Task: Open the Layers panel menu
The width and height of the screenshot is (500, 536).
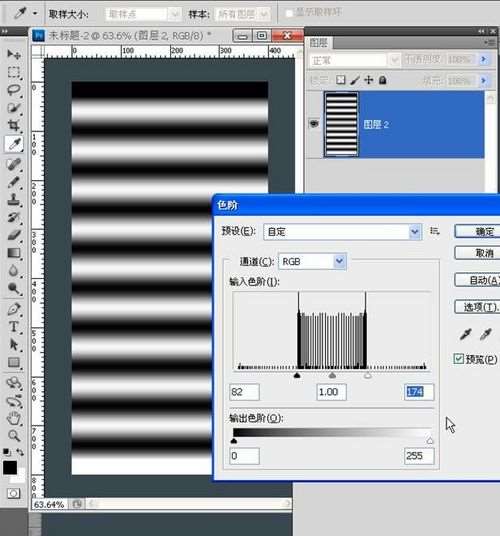Action: pos(490,43)
